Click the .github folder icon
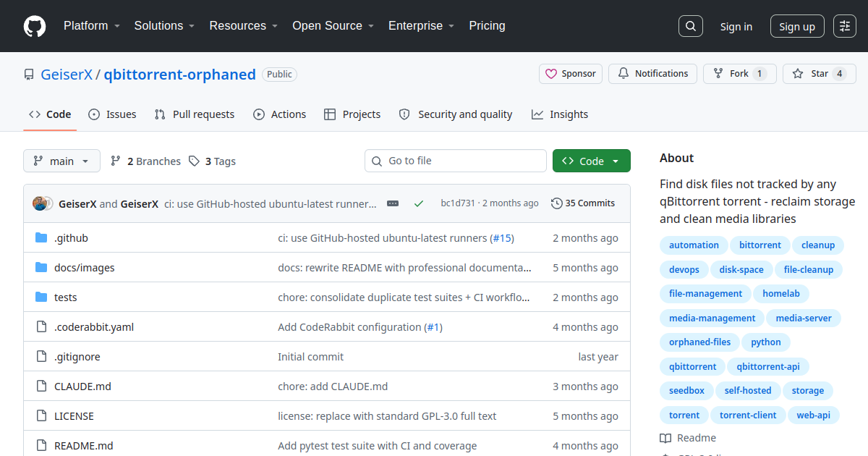The height and width of the screenshot is (456, 868). click(41, 238)
